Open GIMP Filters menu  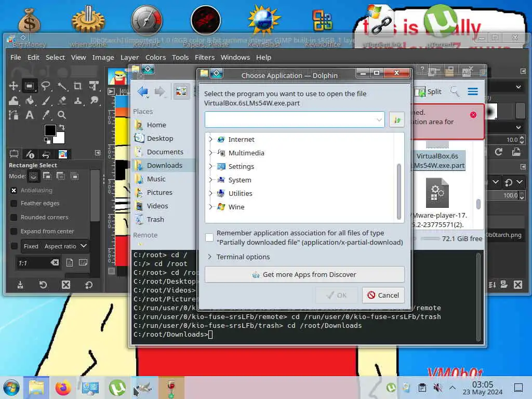click(x=205, y=57)
